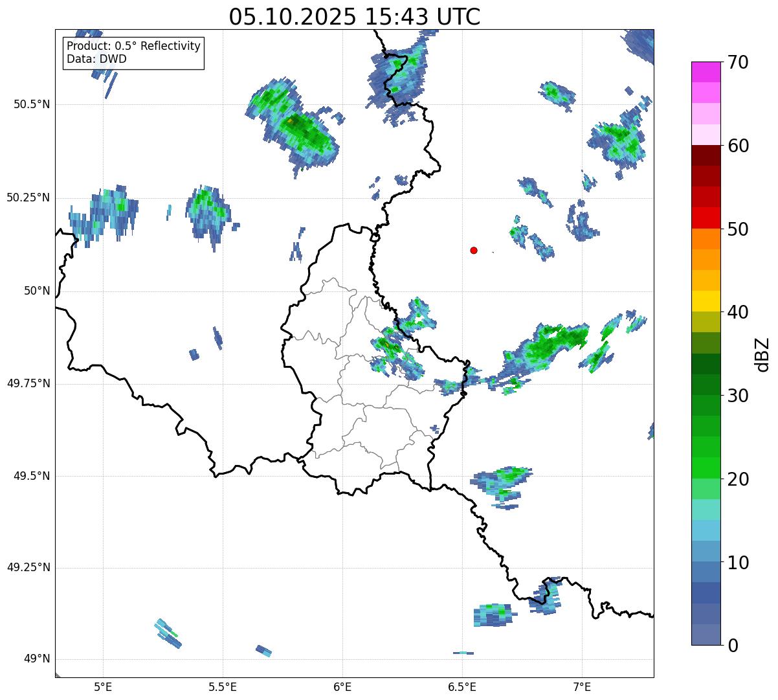
Task: Click the colorbar tick label 60
Action: pos(737,146)
